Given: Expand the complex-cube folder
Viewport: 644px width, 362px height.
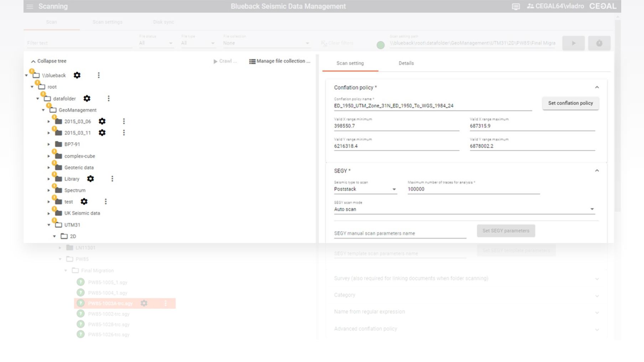Looking at the screenshot, I should point(49,156).
